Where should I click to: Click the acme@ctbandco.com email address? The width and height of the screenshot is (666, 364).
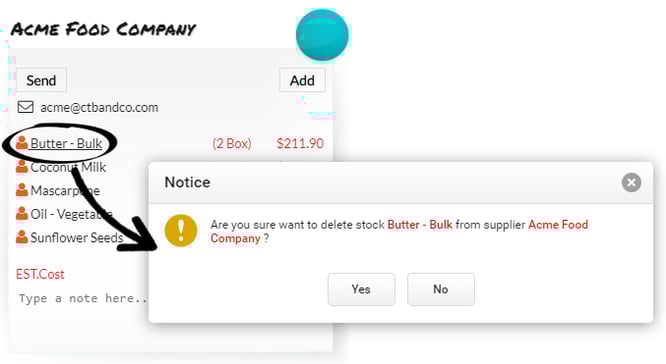tap(99, 107)
